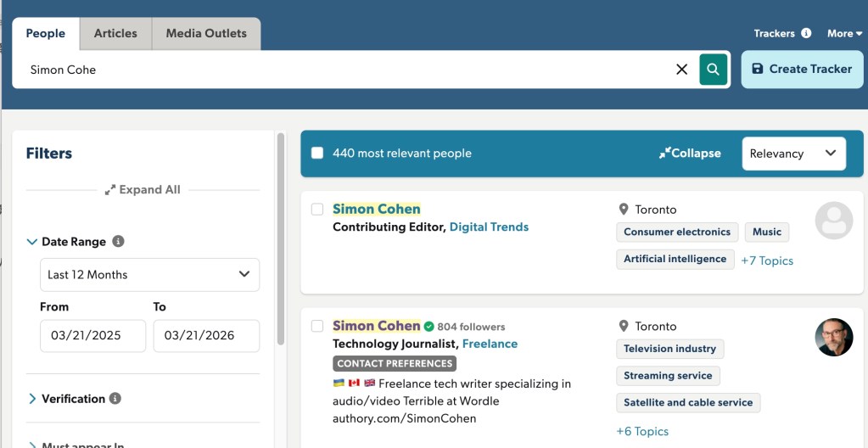Switch to the People tab

point(45,33)
